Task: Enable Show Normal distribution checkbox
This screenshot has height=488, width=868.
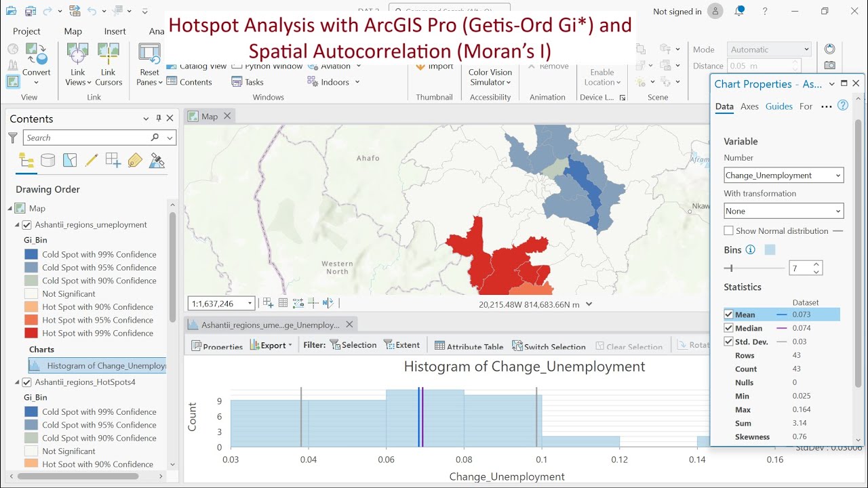Action: (x=729, y=231)
